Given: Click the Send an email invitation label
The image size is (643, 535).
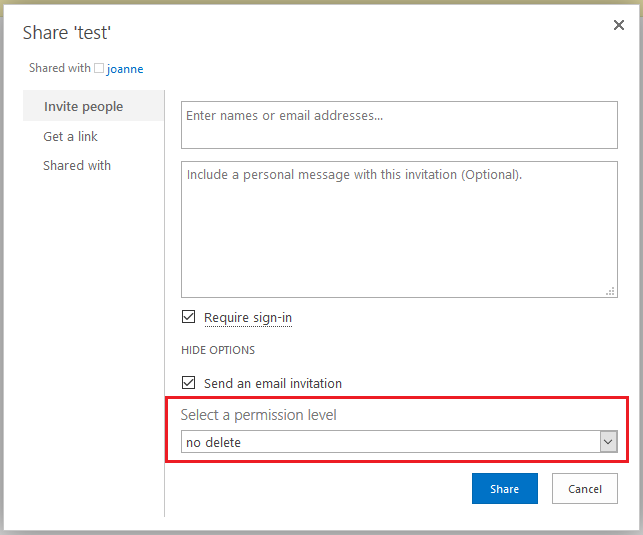Looking at the screenshot, I should (x=273, y=383).
